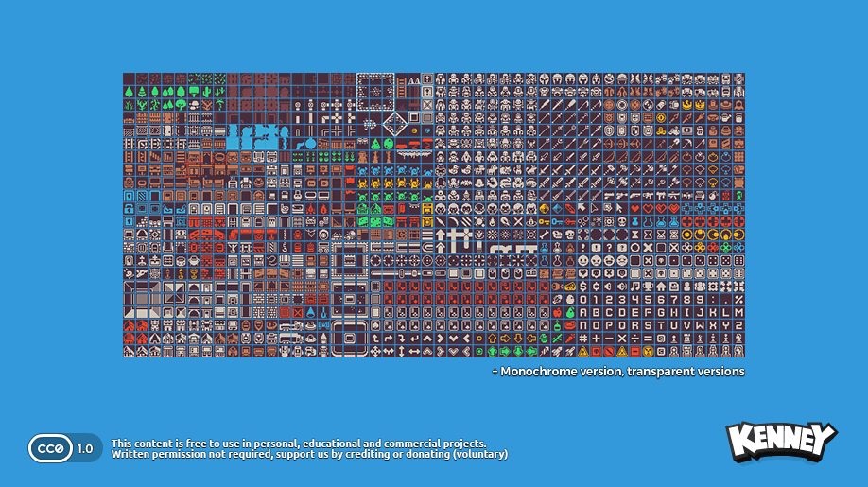Click the Monochrome version caption text

click(617, 372)
